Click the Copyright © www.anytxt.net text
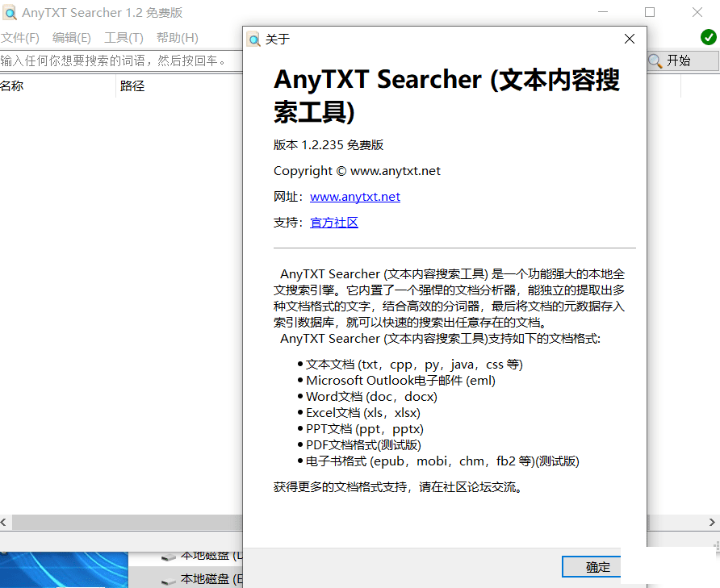Image resolution: width=720 pixels, height=588 pixels. [357, 171]
